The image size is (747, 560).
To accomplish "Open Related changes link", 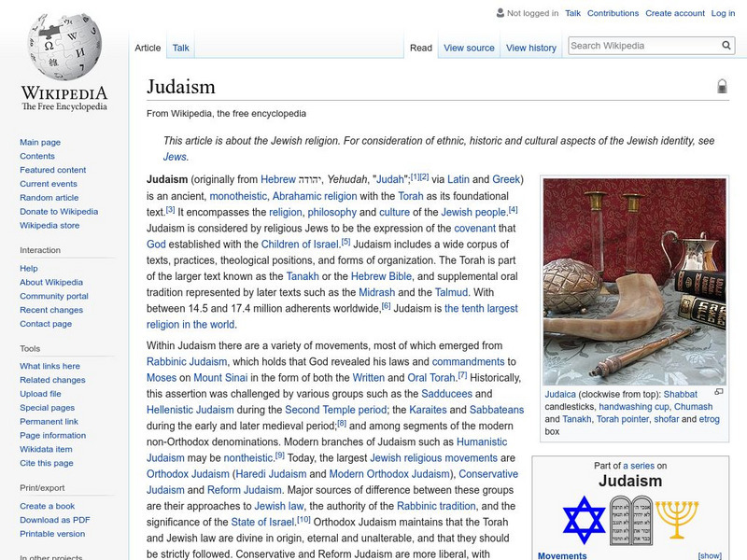I will pos(52,380).
